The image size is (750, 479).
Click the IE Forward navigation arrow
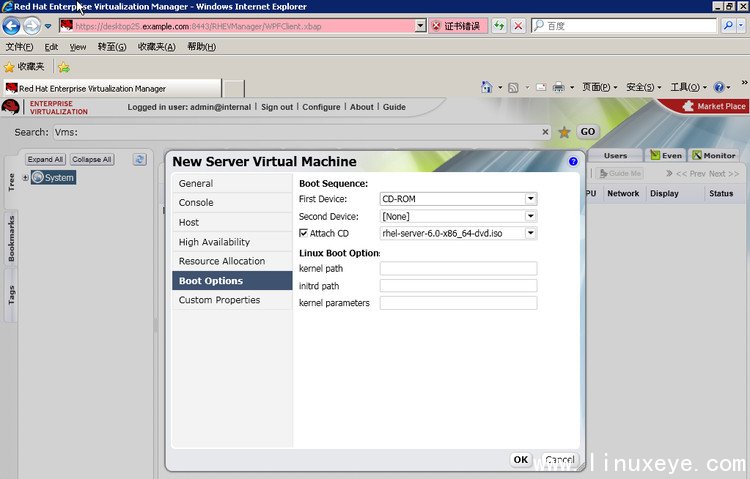pos(32,26)
